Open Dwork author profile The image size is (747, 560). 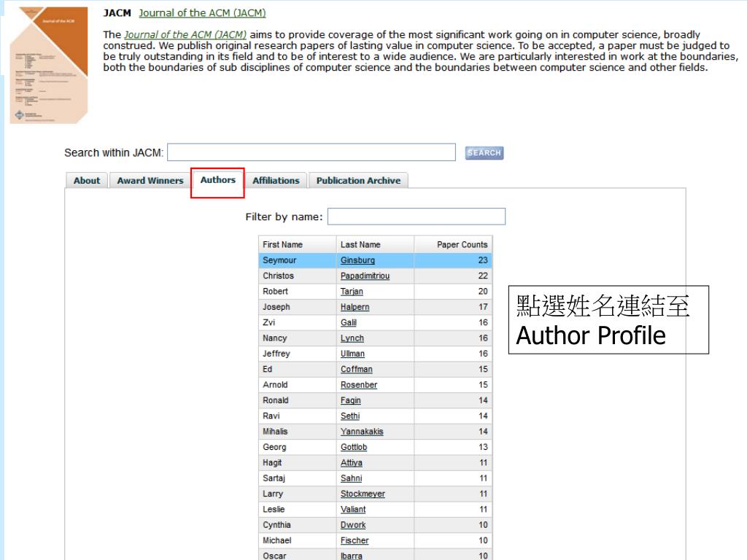tap(353, 525)
